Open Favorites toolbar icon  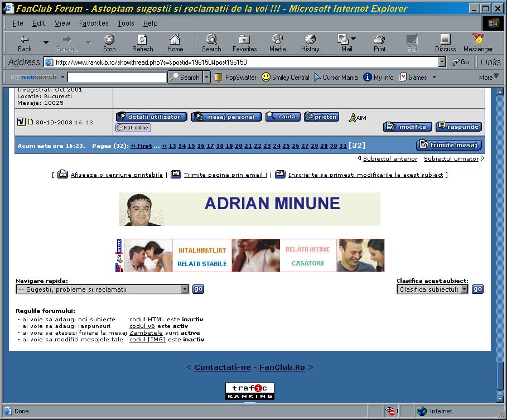(244, 44)
